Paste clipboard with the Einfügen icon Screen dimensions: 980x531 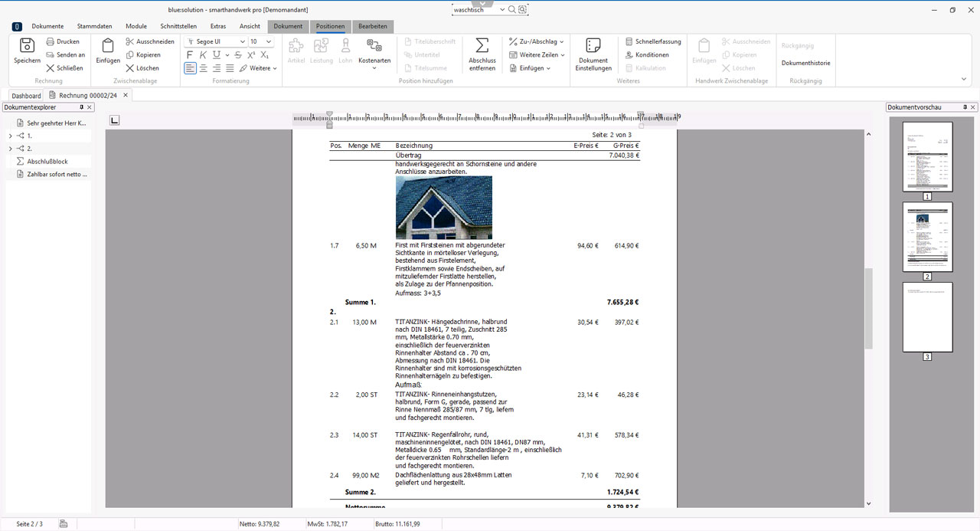[x=108, y=51]
